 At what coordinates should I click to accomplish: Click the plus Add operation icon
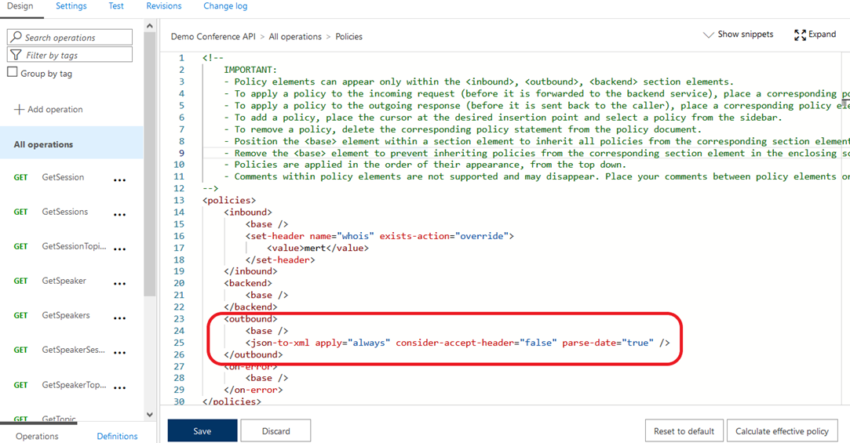tap(19, 110)
